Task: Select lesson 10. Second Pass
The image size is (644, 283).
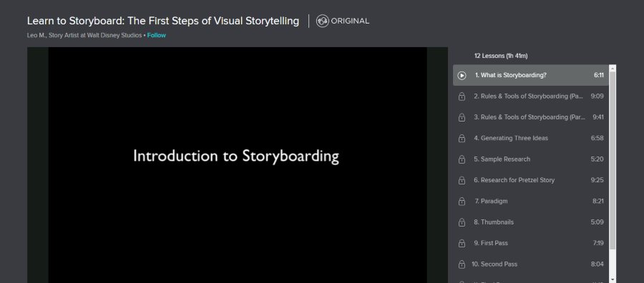Action: tap(531, 264)
